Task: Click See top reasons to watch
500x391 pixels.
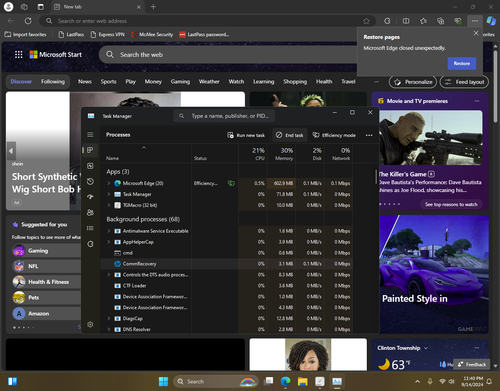Action: click(451, 204)
